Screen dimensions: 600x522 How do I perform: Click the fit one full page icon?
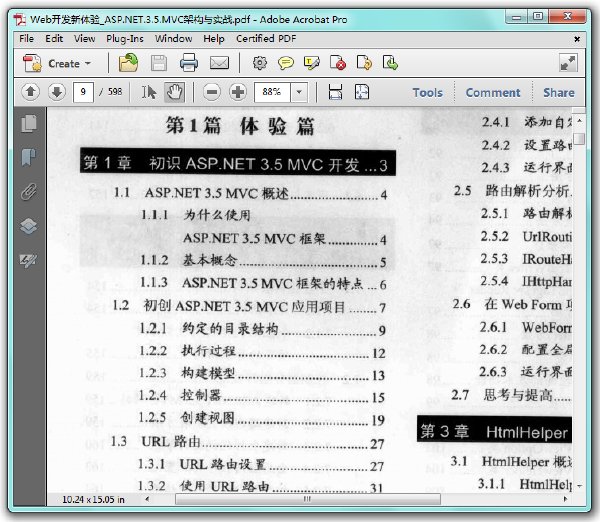point(362,92)
